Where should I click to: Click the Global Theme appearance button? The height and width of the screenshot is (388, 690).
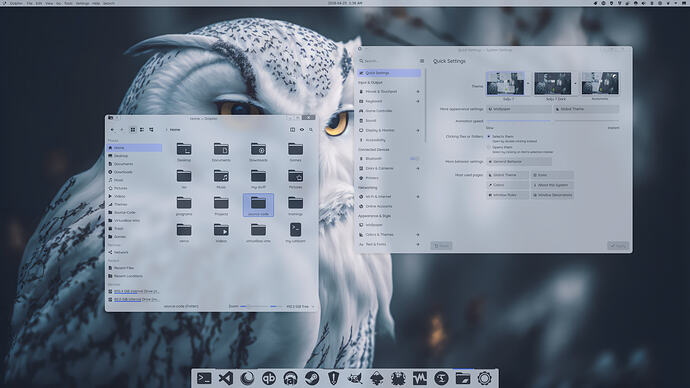tap(587, 109)
